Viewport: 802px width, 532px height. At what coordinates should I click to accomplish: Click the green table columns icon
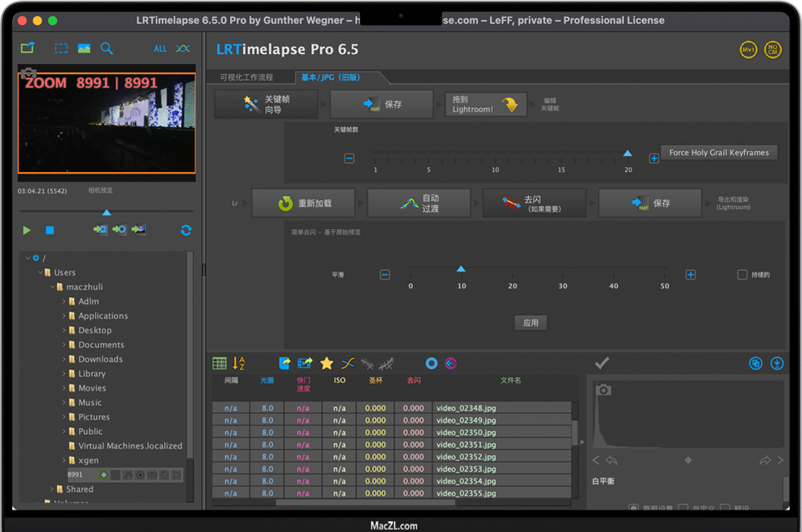click(x=220, y=363)
